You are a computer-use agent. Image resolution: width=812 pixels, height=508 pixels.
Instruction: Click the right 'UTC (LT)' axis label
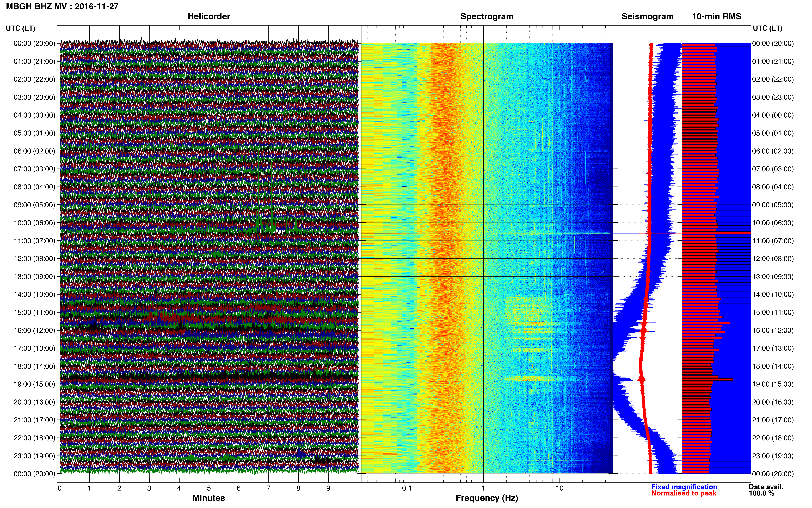[x=767, y=28]
